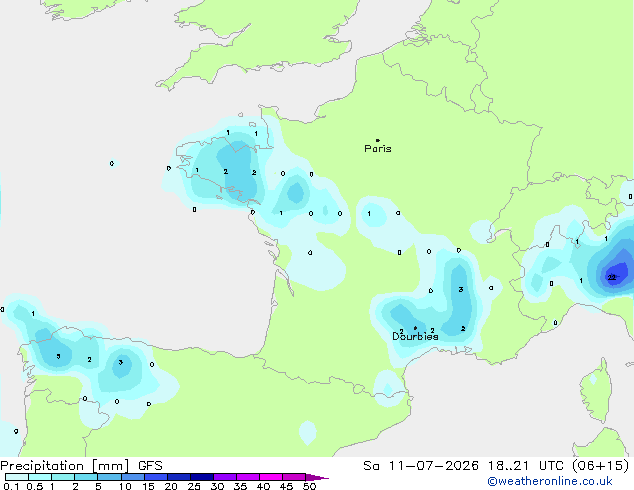Pick the legend swatch between 15 and 20
Viewport: 634px width, 490px height.
coord(156,477)
